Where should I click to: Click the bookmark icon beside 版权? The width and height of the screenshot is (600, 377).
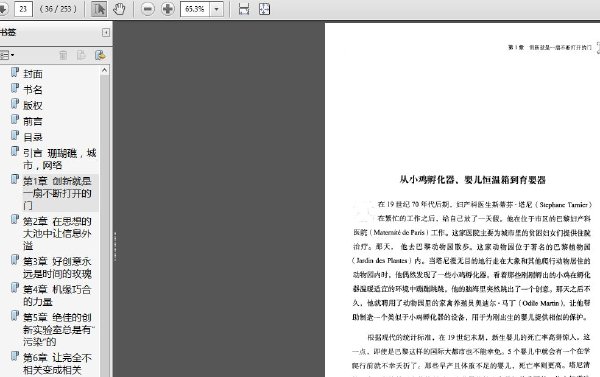tap(15, 104)
